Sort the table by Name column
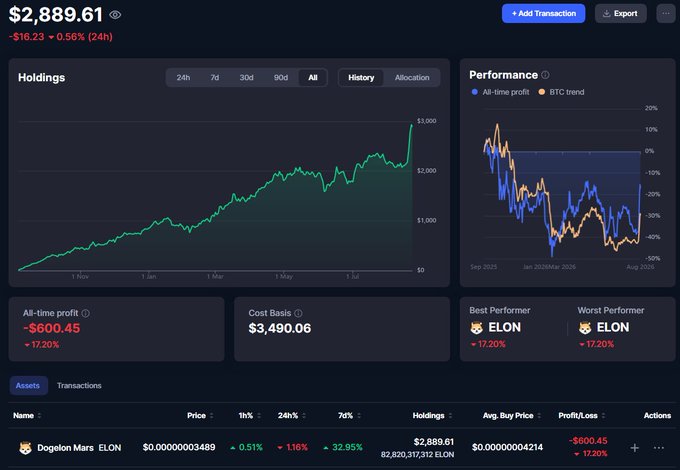 (x=27, y=415)
